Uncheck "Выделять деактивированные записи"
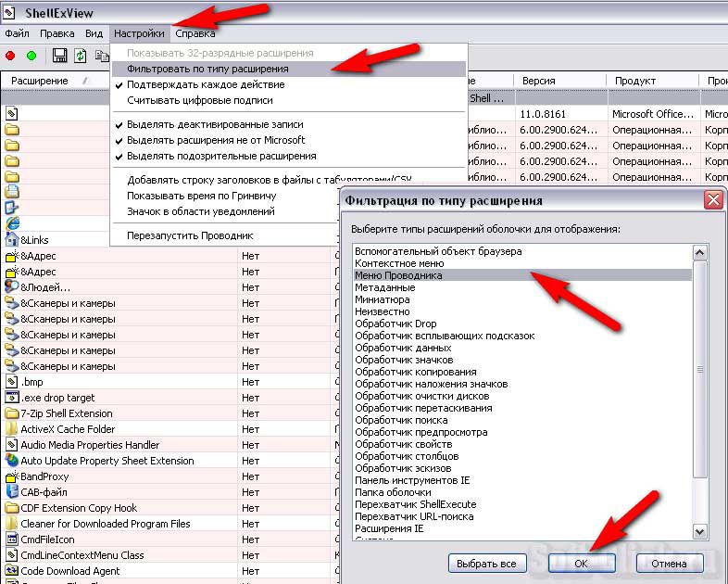 215,124
